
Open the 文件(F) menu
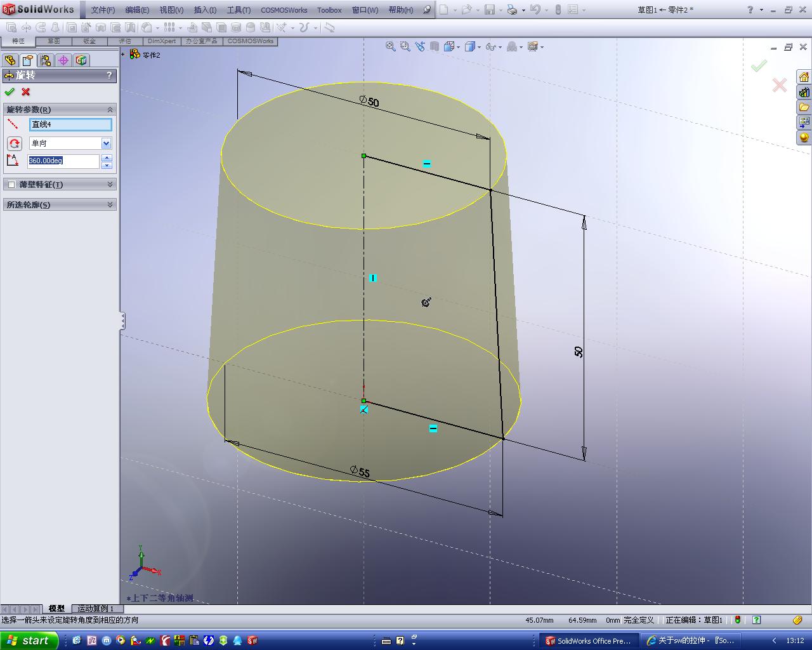[x=103, y=10]
